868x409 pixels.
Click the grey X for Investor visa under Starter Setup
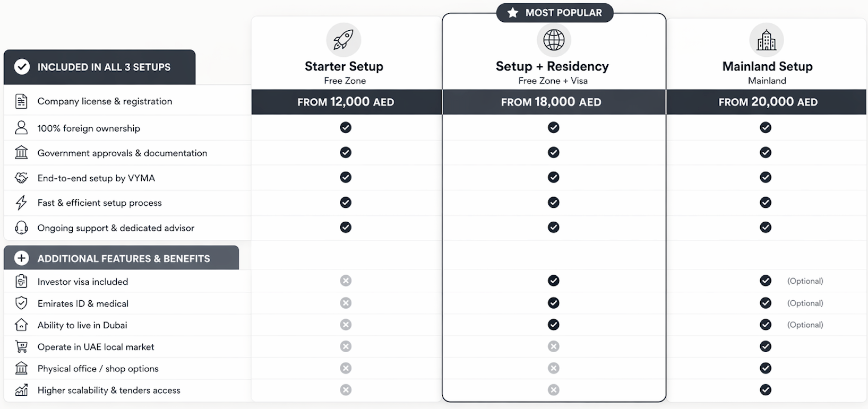tap(346, 281)
